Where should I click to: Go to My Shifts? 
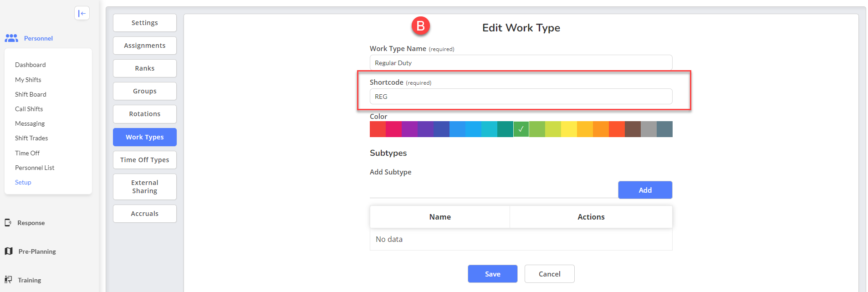click(28, 80)
